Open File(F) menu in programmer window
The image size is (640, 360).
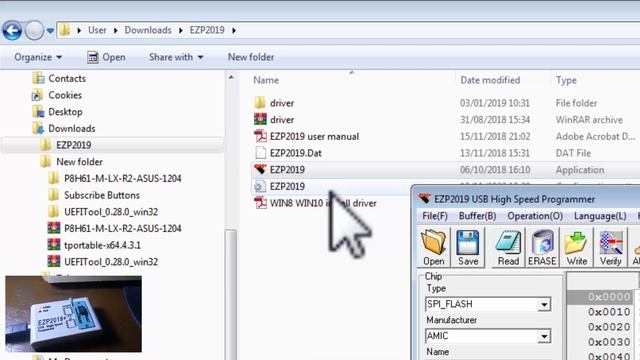click(x=435, y=216)
